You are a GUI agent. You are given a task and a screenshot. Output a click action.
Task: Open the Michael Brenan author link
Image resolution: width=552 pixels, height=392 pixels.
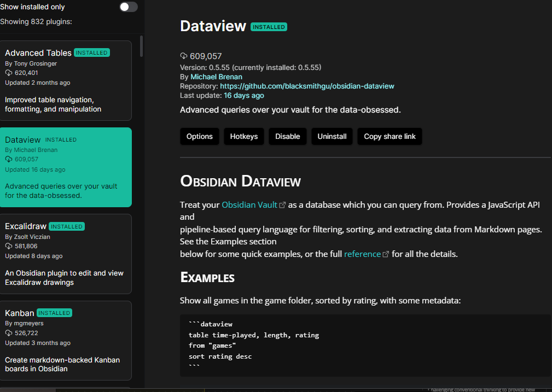point(216,77)
